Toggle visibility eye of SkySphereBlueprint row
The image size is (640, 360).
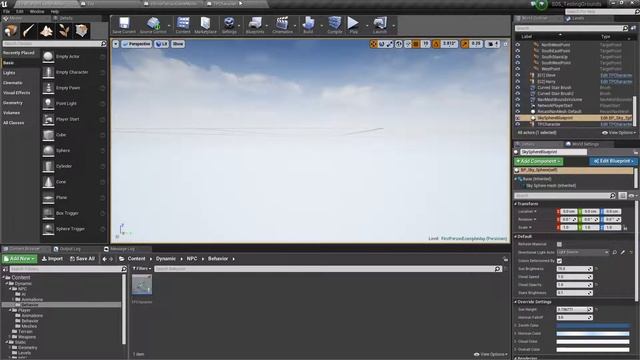[518, 118]
